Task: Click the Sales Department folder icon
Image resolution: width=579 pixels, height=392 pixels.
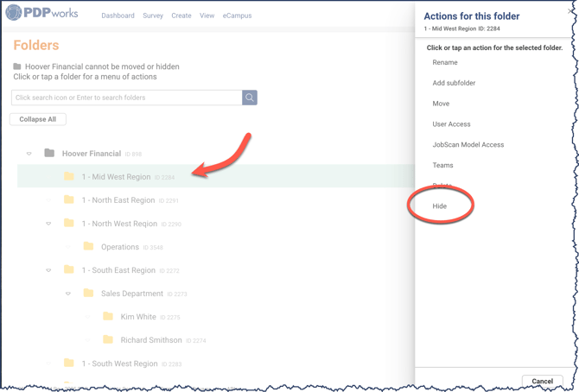Action: click(x=88, y=293)
